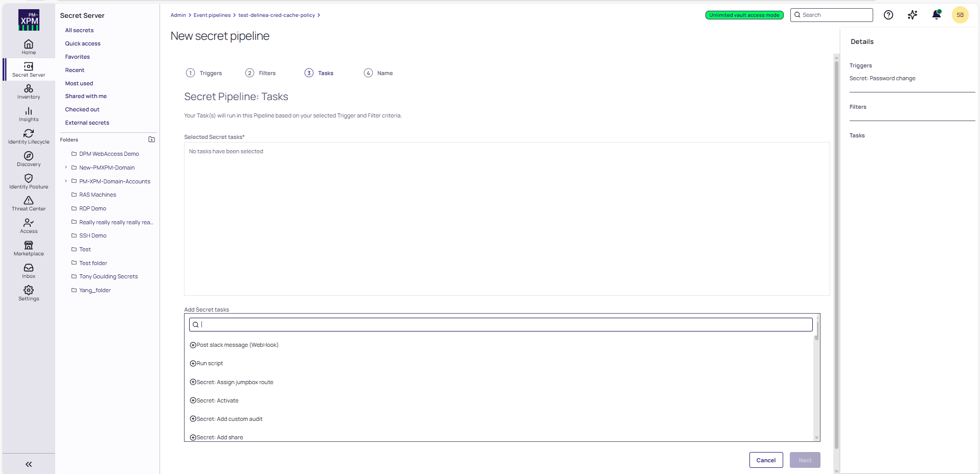Expand the PM-XPM-Domain-Accounts folder
The height and width of the screenshot is (474, 980).
click(66, 181)
